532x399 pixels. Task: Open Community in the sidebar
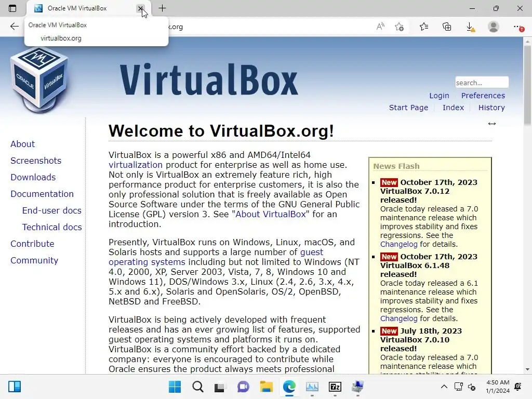[34, 260]
